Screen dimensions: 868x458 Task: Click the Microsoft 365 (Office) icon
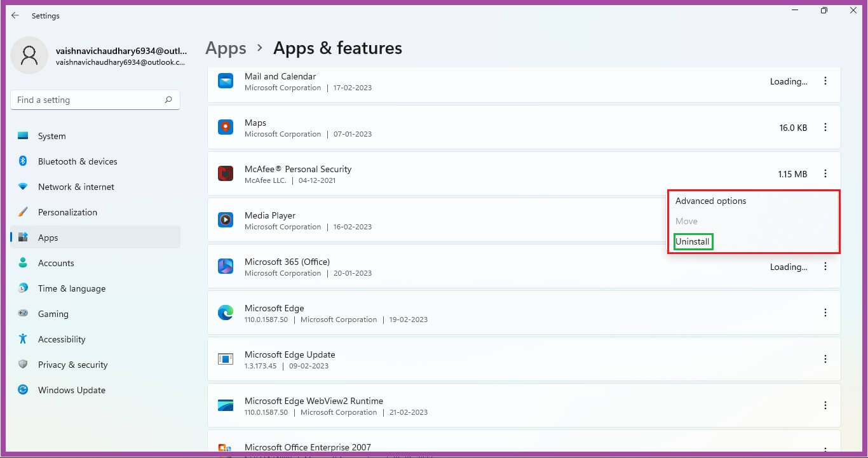[226, 266]
